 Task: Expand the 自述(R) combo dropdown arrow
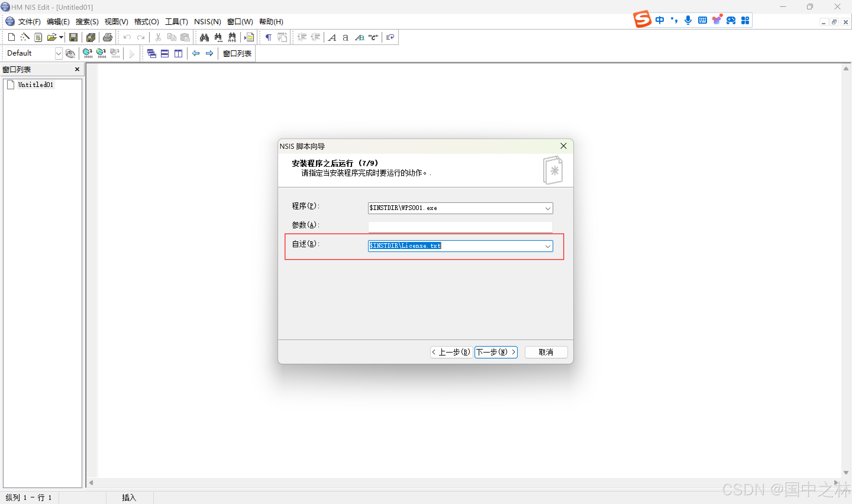click(547, 246)
